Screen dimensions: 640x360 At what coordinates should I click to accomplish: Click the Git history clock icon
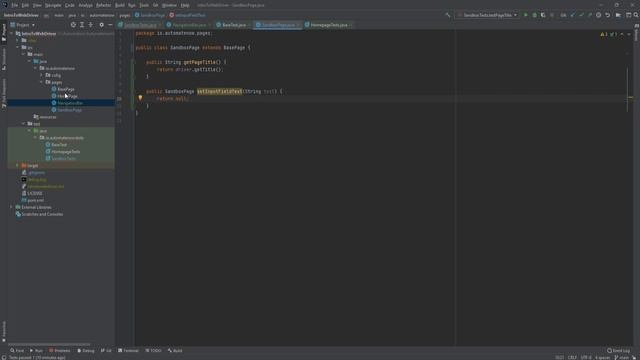[598, 15]
